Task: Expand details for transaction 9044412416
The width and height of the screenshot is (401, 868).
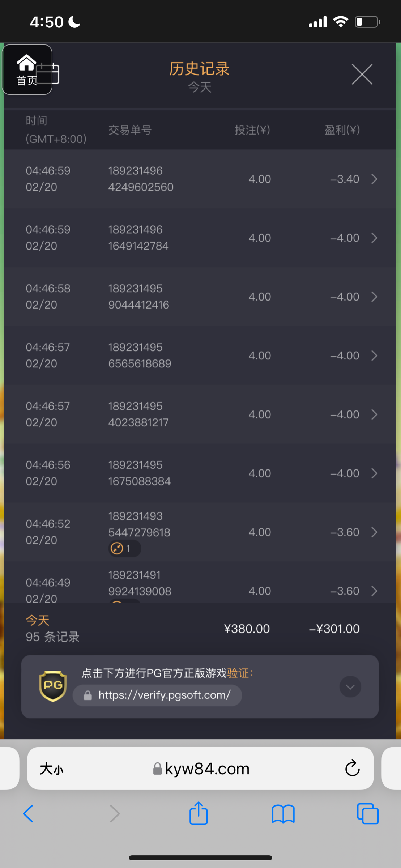Action: 374,297
